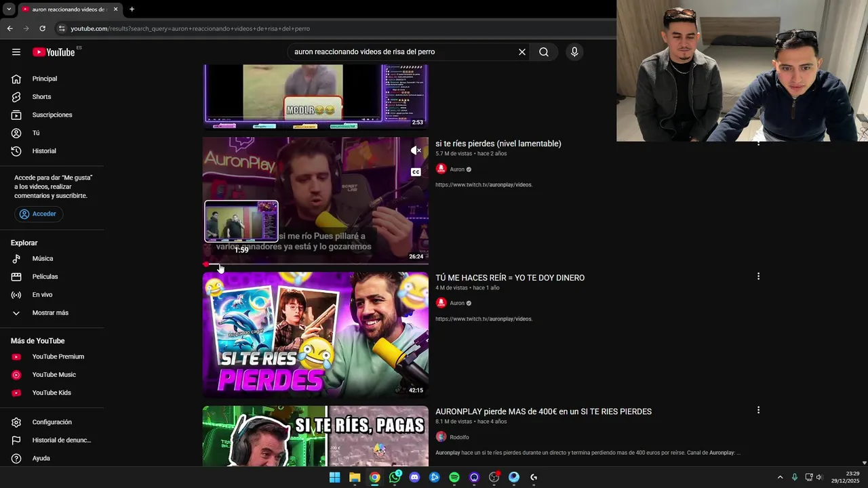Open 'TÚ ME HACES REÍR = YO TE DOY DINERO'
The width and height of the screenshot is (868, 488).
click(510, 278)
